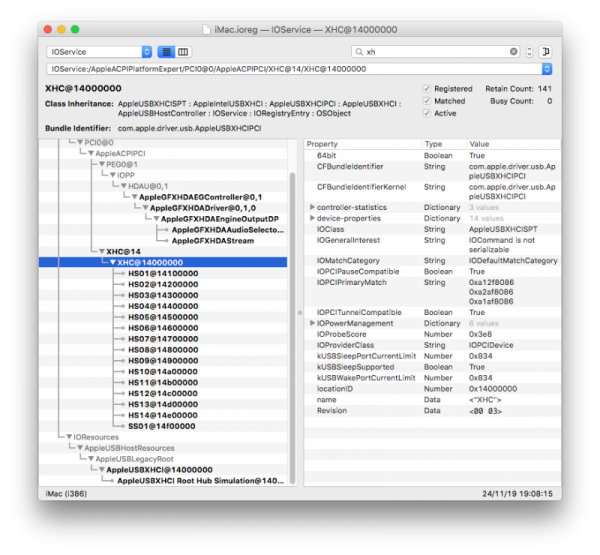Toggle the Registered checkbox
Image resolution: width=600 pixels, height=555 pixels.
point(427,89)
